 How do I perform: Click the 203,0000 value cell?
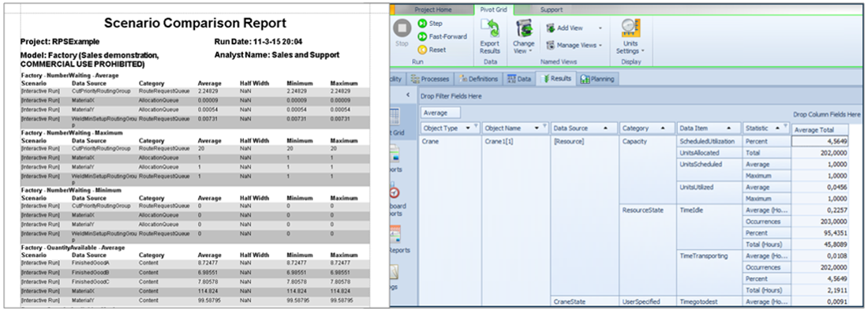click(x=820, y=221)
